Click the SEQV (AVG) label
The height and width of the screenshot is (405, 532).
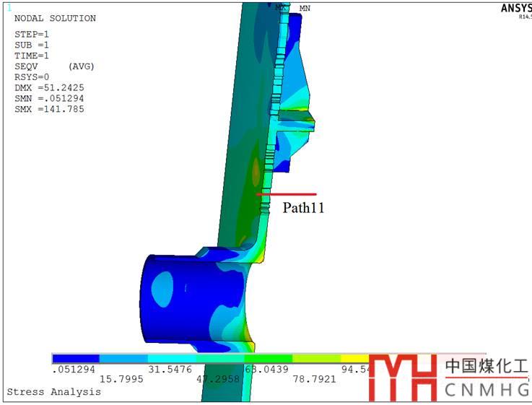click(x=55, y=66)
